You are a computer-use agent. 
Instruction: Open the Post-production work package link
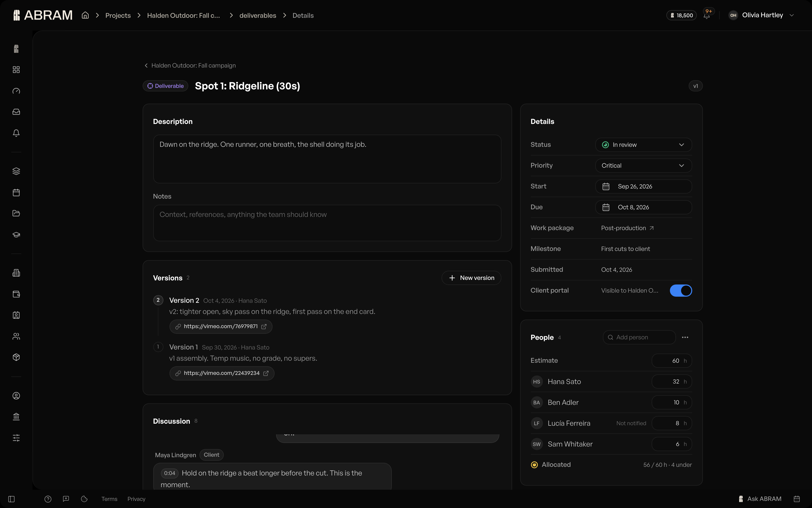tap(627, 228)
